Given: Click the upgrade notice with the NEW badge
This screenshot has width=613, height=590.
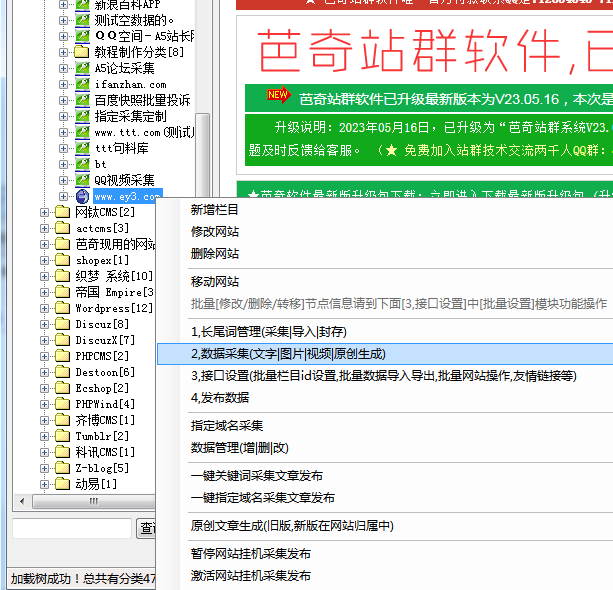Looking at the screenshot, I should [429, 98].
